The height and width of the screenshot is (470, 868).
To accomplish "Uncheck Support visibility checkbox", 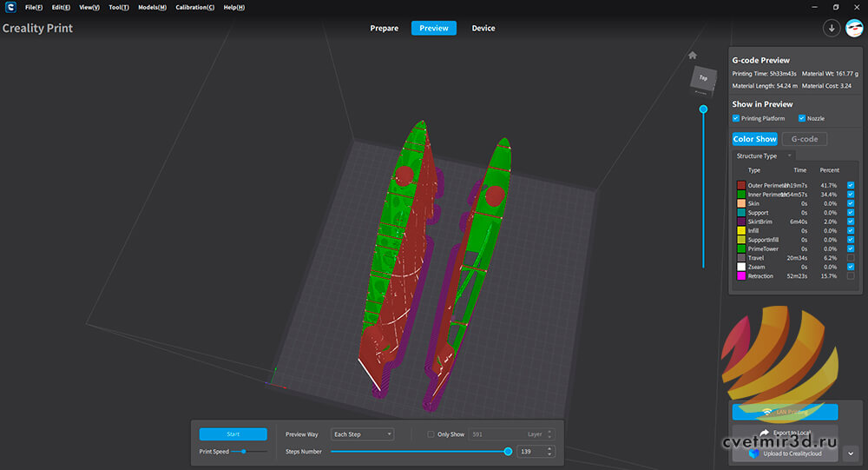I will [x=851, y=212].
